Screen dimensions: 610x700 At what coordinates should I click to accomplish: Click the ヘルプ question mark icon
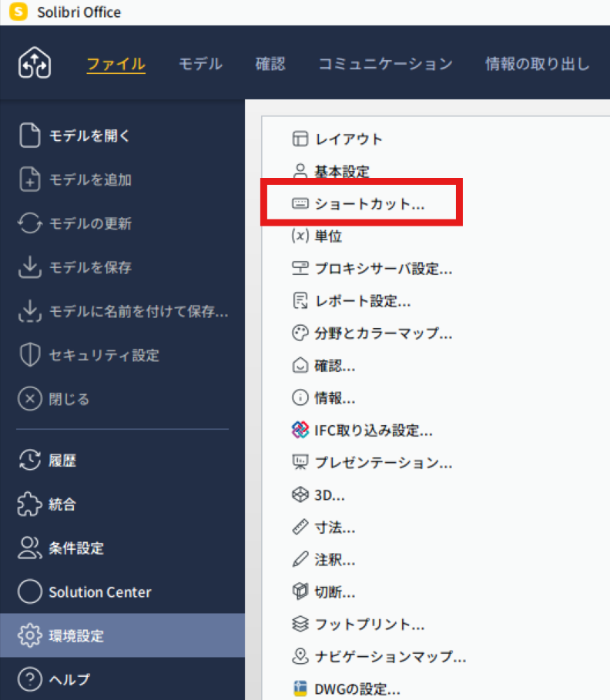(29, 679)
